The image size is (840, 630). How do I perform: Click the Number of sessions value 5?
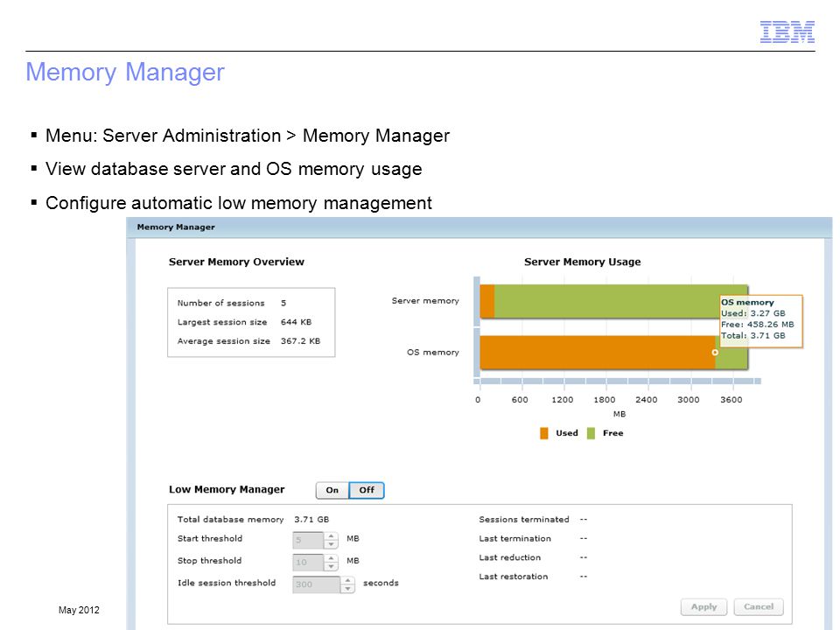[283, 304]
